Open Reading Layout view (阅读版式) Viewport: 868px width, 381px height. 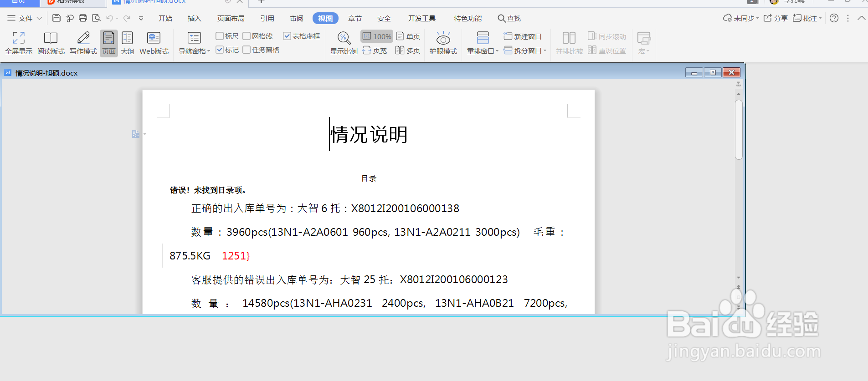coord(51,43)
